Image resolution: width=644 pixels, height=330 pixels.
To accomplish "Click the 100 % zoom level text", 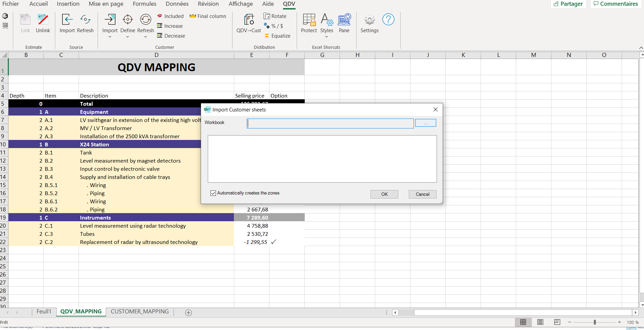I will 632,322.
